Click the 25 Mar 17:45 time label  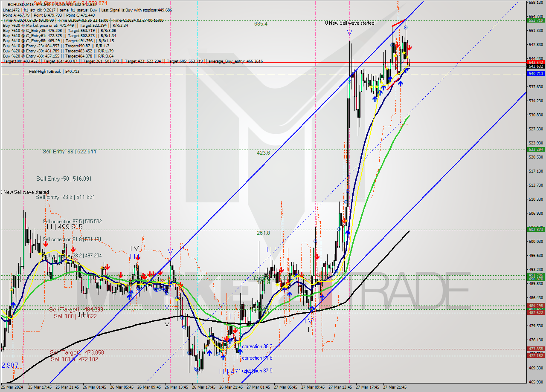[x=40, y=387]
